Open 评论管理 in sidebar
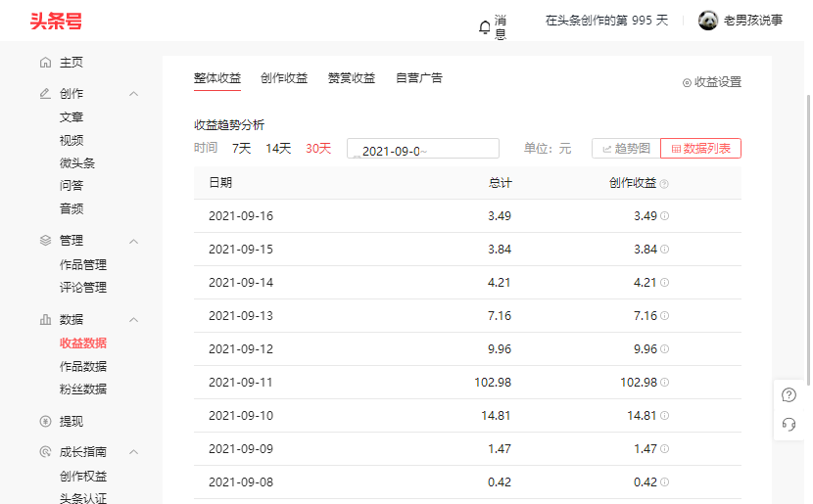 pyautogui.click(x=83, y=288)
